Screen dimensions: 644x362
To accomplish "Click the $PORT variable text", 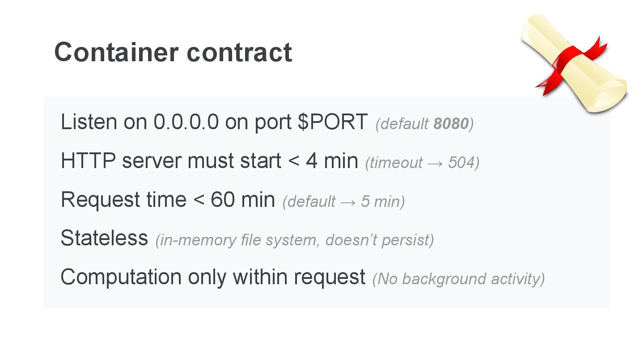I will click(x=333, y=122).
